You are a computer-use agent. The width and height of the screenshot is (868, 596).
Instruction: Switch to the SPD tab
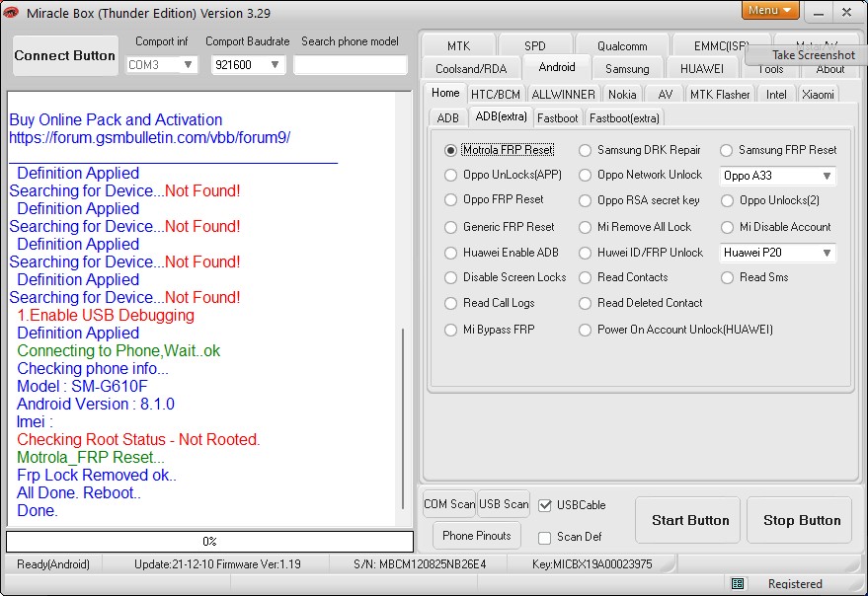click(x=535, y=46)
